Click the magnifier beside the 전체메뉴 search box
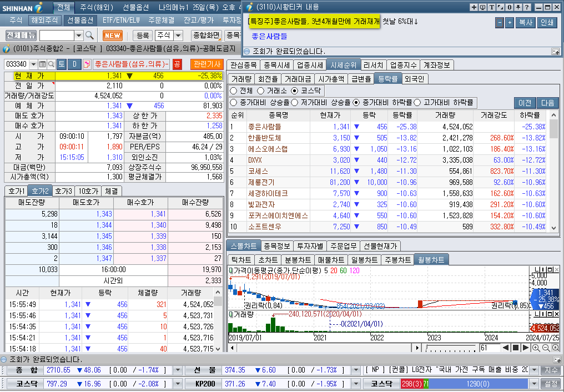 pos(89,35)
